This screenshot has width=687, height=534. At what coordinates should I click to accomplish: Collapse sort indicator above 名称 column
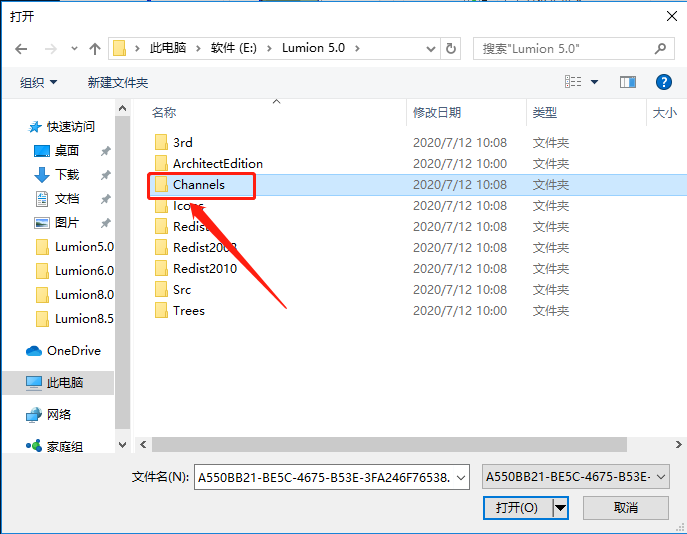pyautogui.click(x=276, y=102)
